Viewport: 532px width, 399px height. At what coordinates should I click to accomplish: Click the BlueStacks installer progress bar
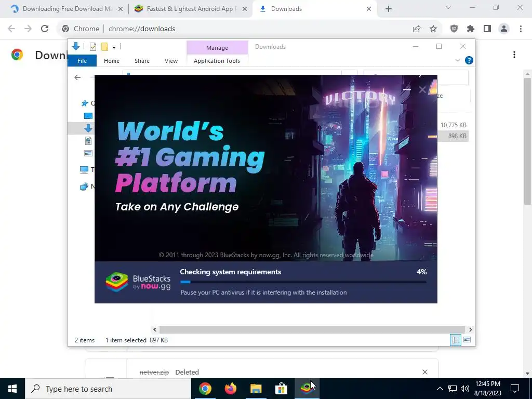(303, 282)
